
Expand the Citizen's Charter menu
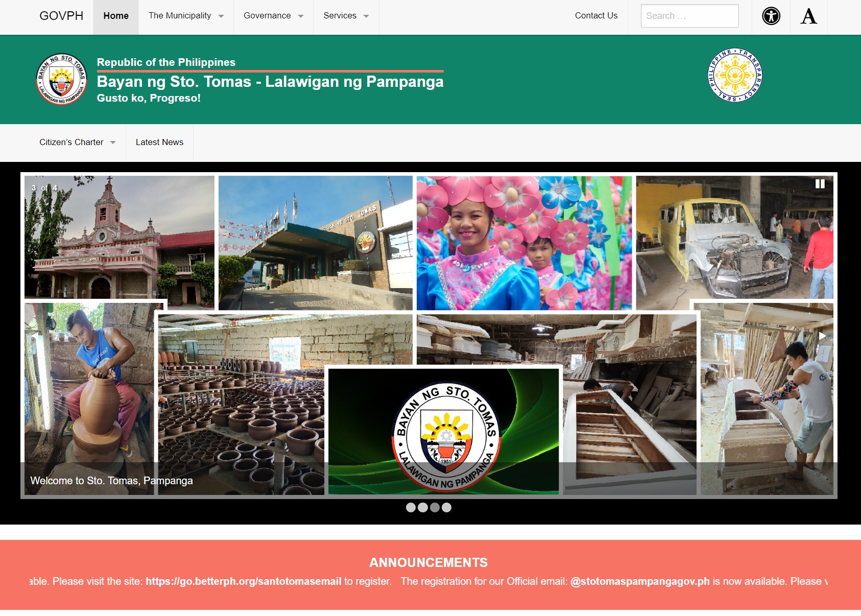[77, 143]
